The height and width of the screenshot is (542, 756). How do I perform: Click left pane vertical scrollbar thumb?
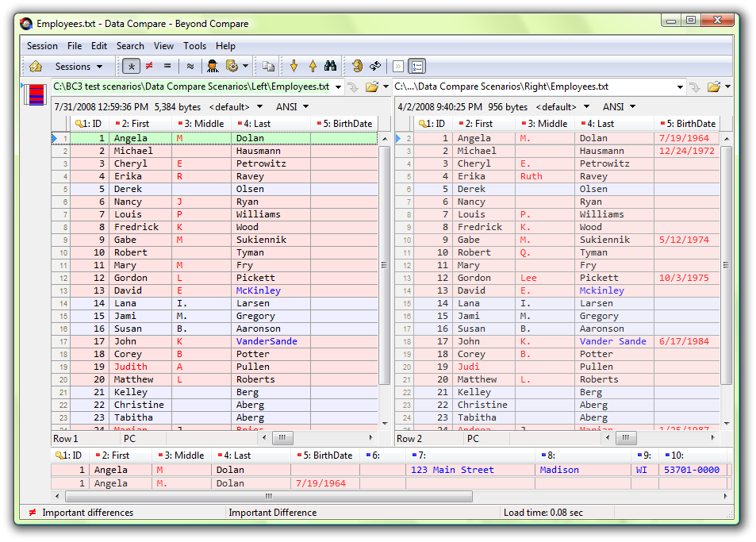coord(384,265)
